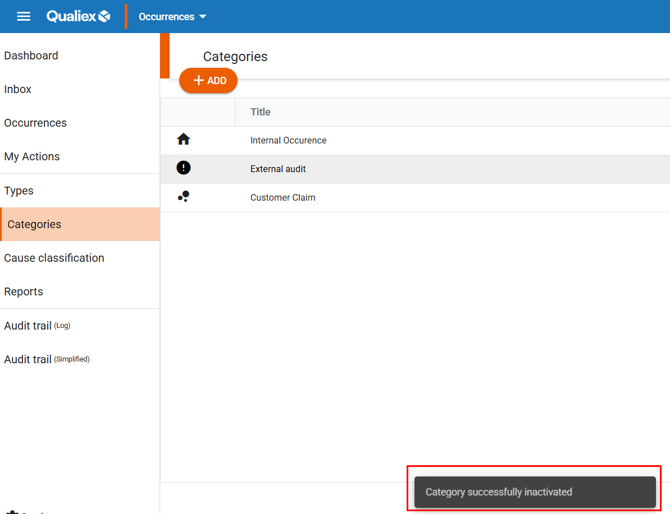Screen dimensions: 670x514
Task: Open My Actions page
Action: [x=32, y=157]
